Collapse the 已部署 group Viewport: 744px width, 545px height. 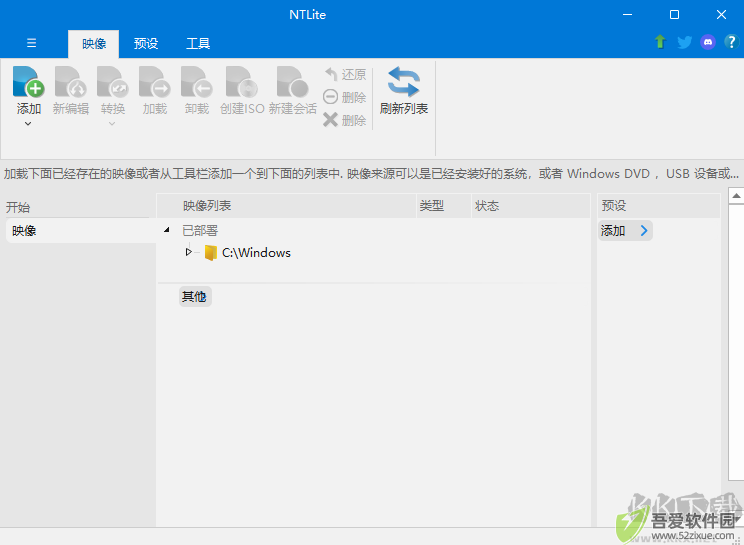point(167,230)
